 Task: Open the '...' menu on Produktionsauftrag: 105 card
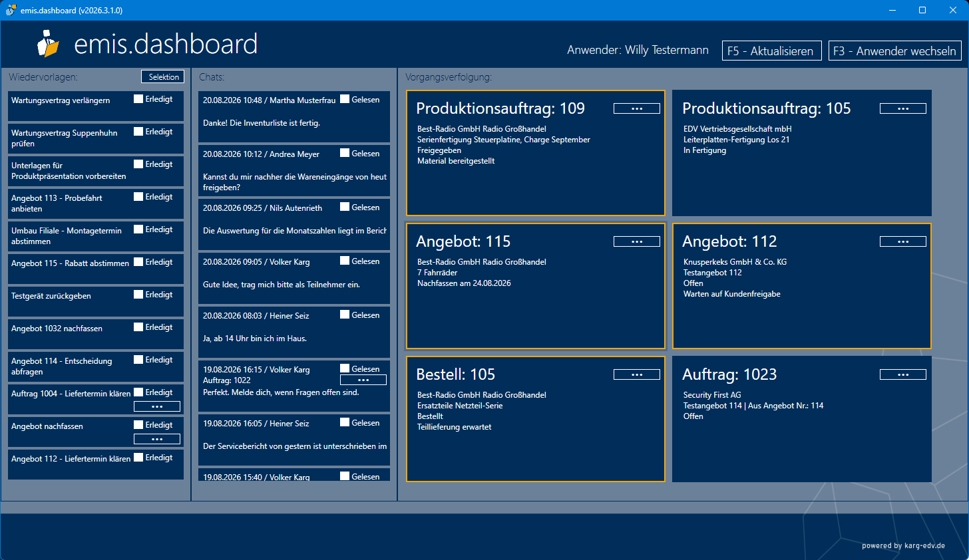click(x=903, y=108)
